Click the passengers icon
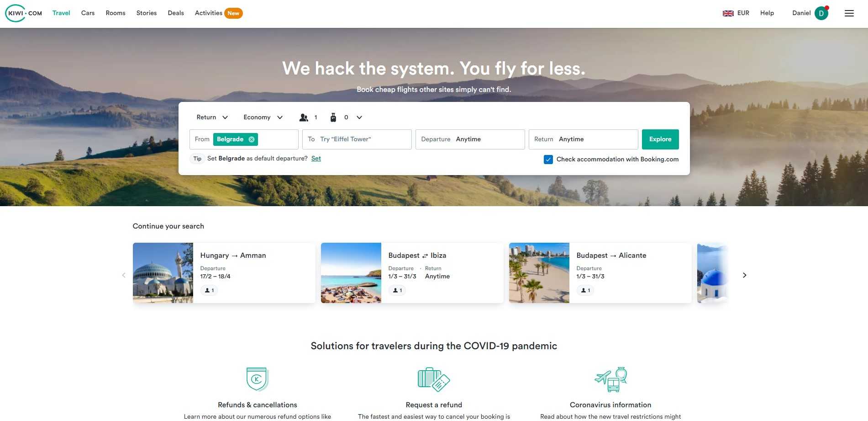The width and height of the screenshot is (868, 421). pyautogui.click(x=304, y=117)
